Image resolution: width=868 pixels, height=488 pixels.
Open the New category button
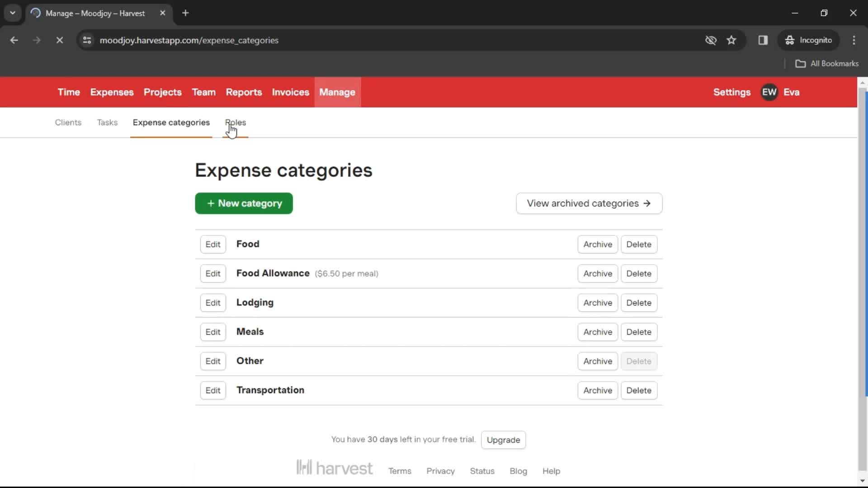click(244, 203)
